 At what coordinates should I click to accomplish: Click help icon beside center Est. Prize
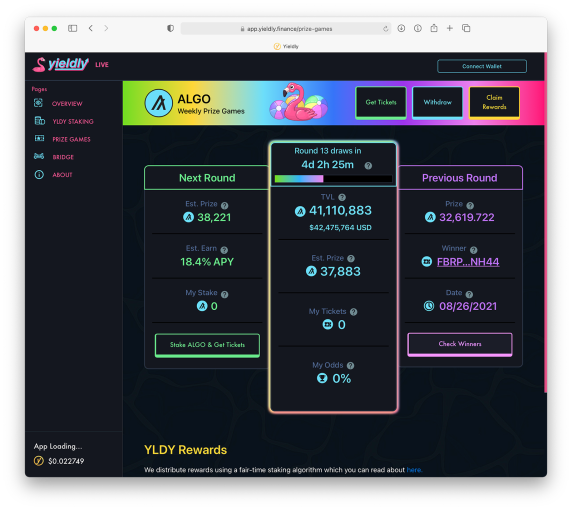(351, 259)
